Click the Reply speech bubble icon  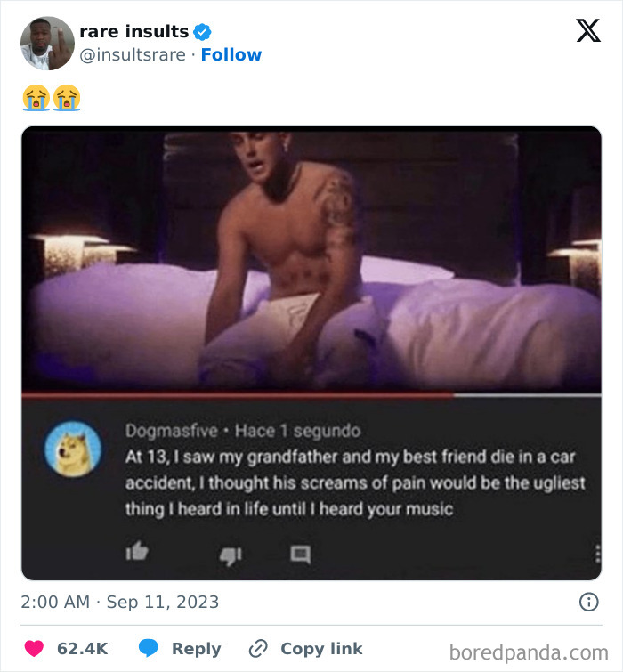click(x=149, y=648)
